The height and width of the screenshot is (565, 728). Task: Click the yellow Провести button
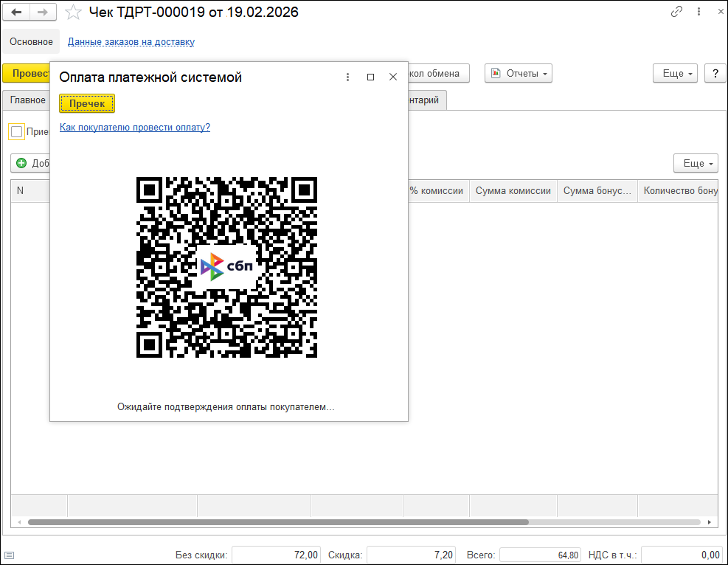(27, 73)
